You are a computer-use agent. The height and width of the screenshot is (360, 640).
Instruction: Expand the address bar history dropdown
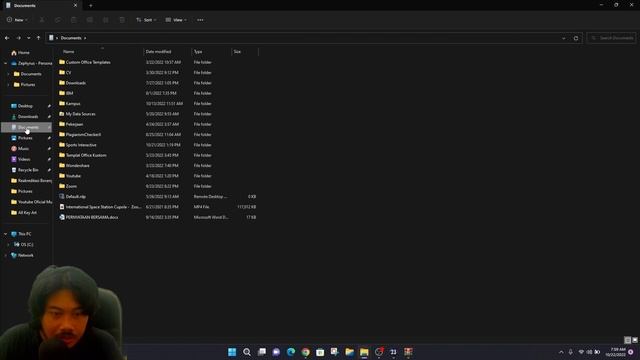pyautogui.click(x=564, y=38)
